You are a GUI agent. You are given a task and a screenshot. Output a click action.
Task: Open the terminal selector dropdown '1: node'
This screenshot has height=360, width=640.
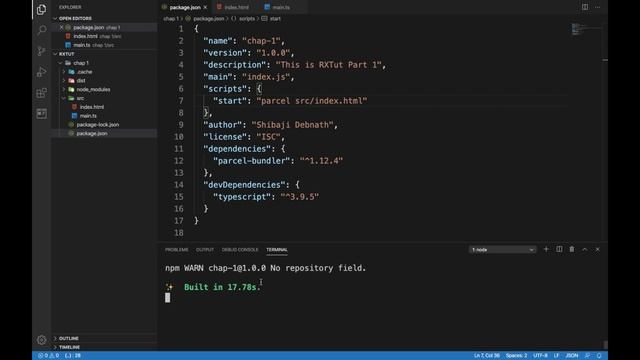coord(502,249)
